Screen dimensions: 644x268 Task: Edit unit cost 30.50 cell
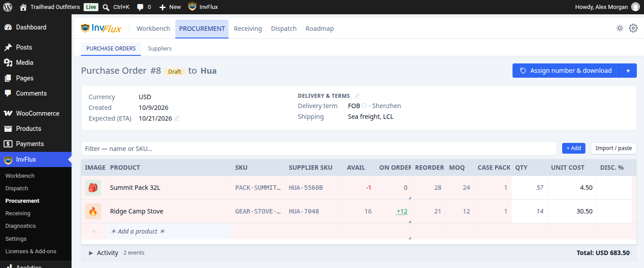coord(572,211)
